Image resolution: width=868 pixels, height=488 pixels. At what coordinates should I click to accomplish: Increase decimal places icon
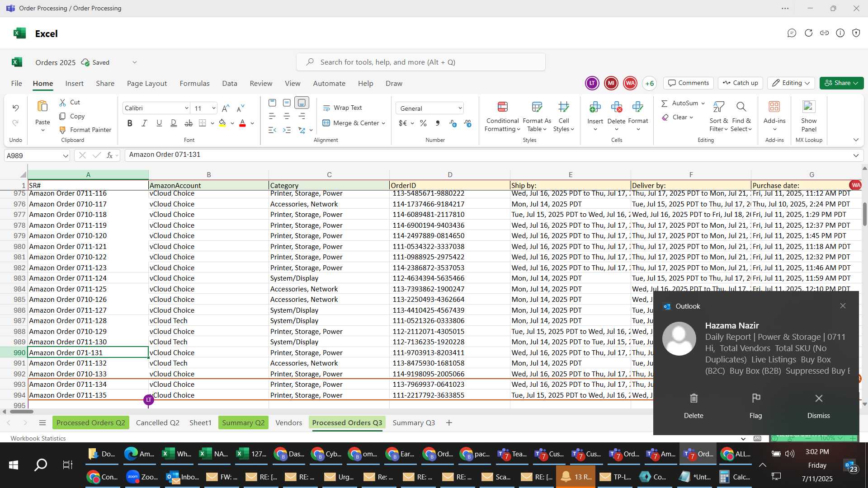(453, 123)
